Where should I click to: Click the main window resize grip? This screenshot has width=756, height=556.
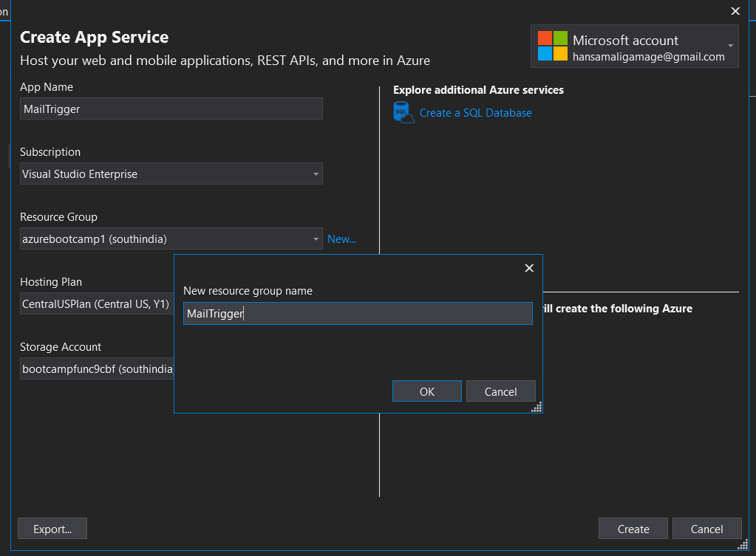(x=743, y=544)
